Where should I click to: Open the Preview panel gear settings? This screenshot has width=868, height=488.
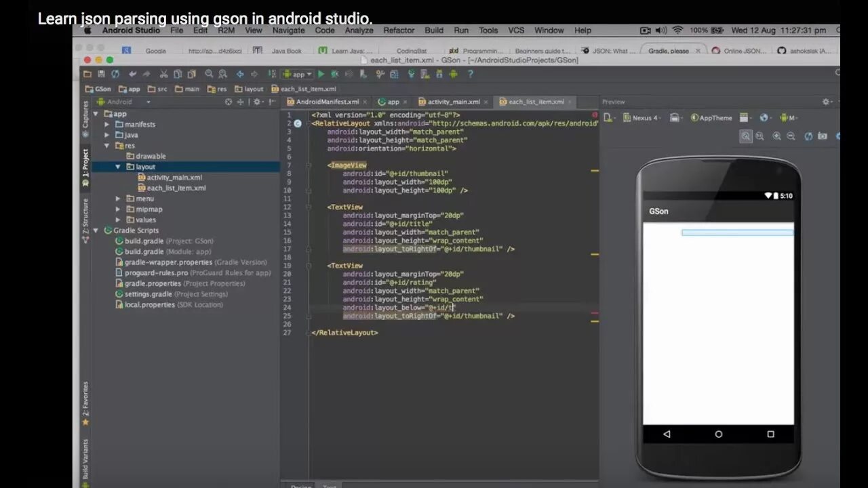tap(827, 102)
